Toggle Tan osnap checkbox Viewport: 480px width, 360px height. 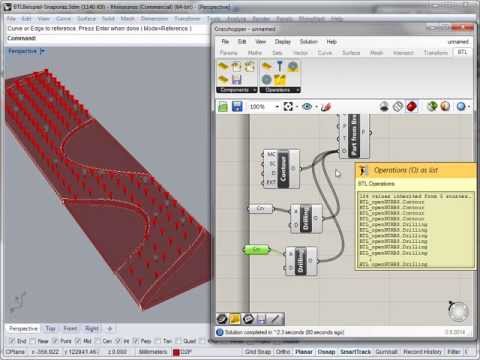click(x=158, y=341)
